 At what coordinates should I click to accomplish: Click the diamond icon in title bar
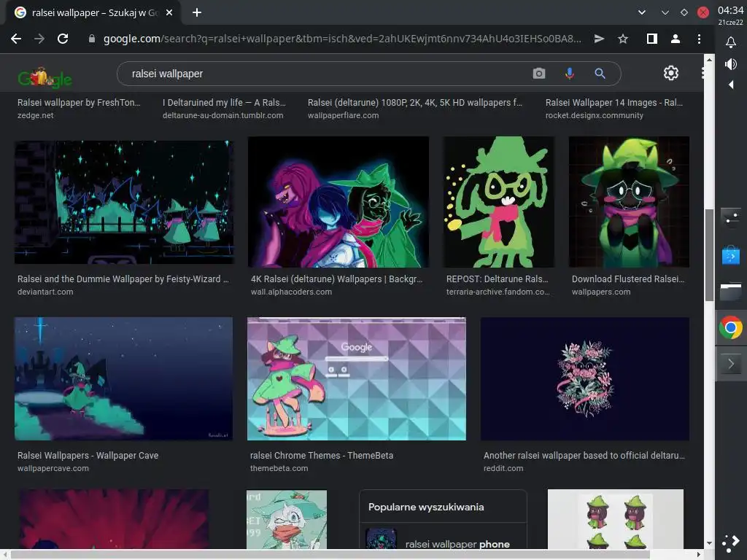point(684,12)
